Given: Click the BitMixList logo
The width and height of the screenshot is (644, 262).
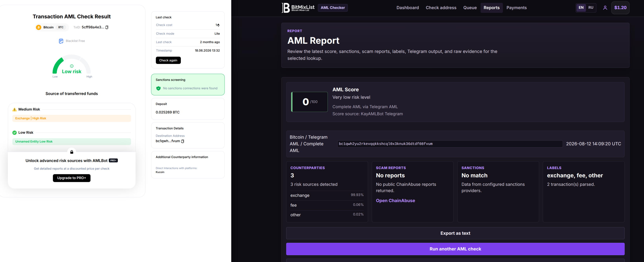Looking at the screenshot, I should [x=298, y=8].
